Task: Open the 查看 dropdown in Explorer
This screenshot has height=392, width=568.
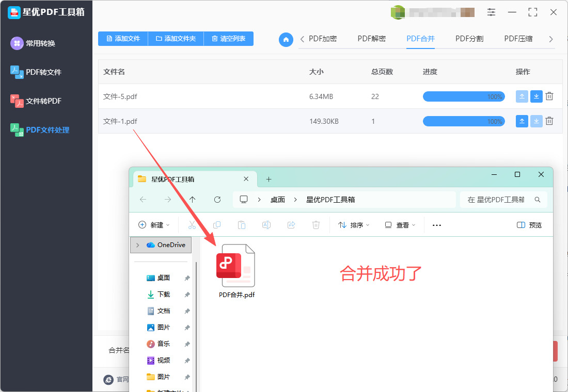Action: 400,225
